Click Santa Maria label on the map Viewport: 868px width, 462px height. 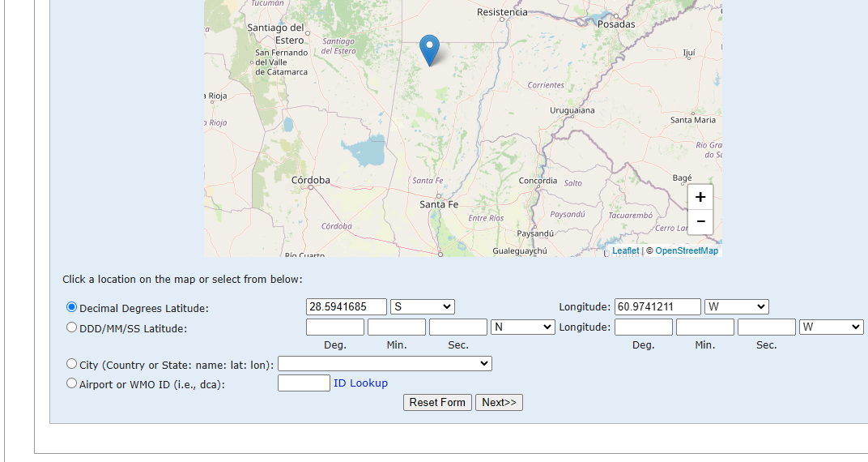click(693, 120)
